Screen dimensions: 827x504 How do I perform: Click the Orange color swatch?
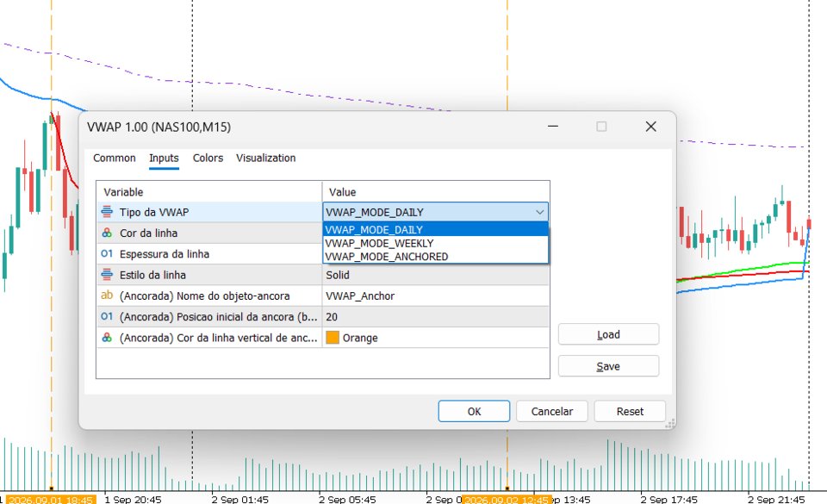(333, 338)
